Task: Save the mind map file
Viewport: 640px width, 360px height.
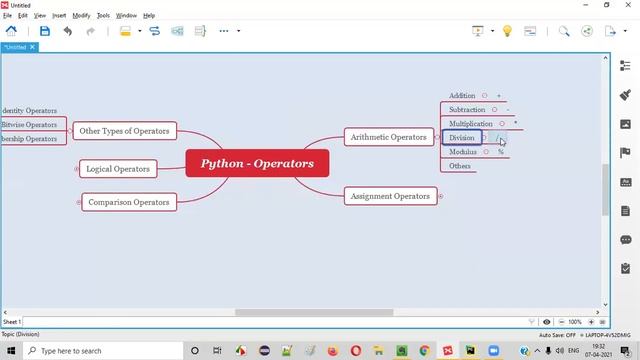Action: click(x=45, y=31)
